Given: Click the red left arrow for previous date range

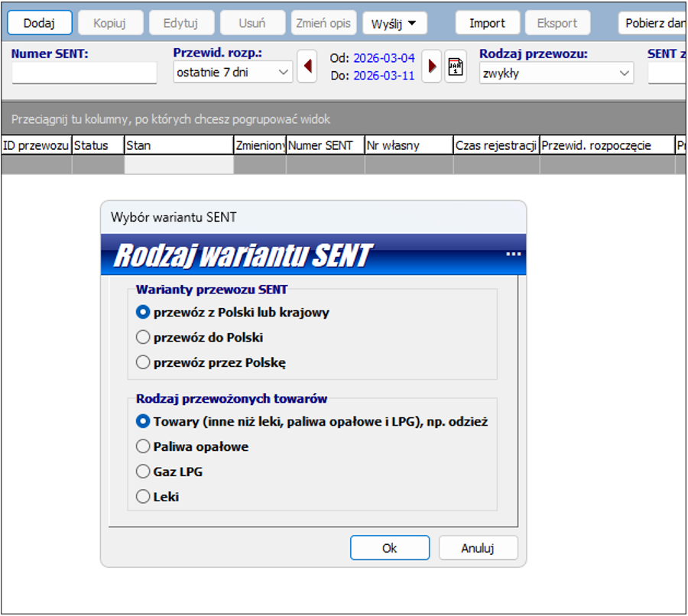Looking at the screenshot, I should point(307,66).
